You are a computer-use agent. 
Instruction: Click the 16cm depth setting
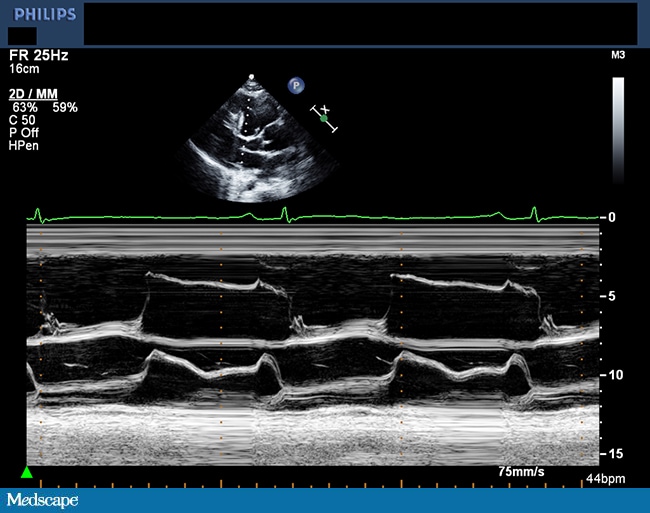tap(24, 70)
